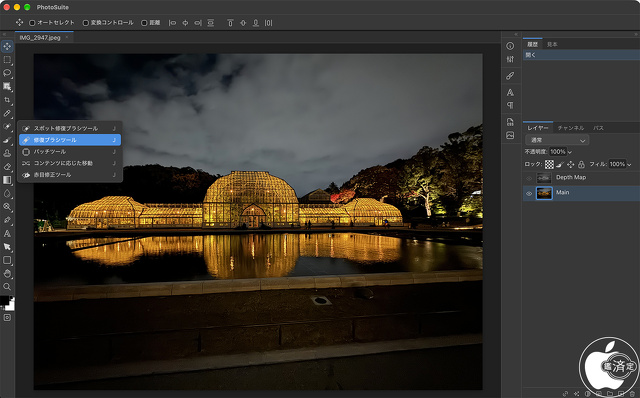Click the foreground black color swatch
The height and width of the screenshot is (398, 640).
click(x=4, y=300)
